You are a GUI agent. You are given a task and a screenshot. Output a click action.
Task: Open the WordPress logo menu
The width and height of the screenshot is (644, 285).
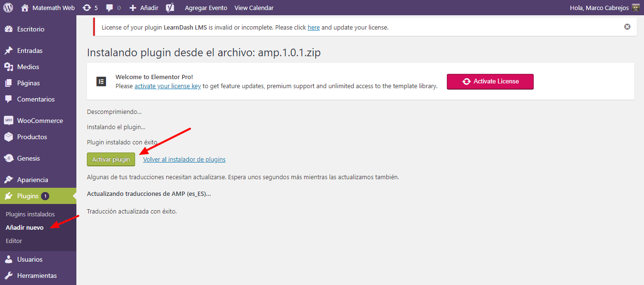point(8,8)
